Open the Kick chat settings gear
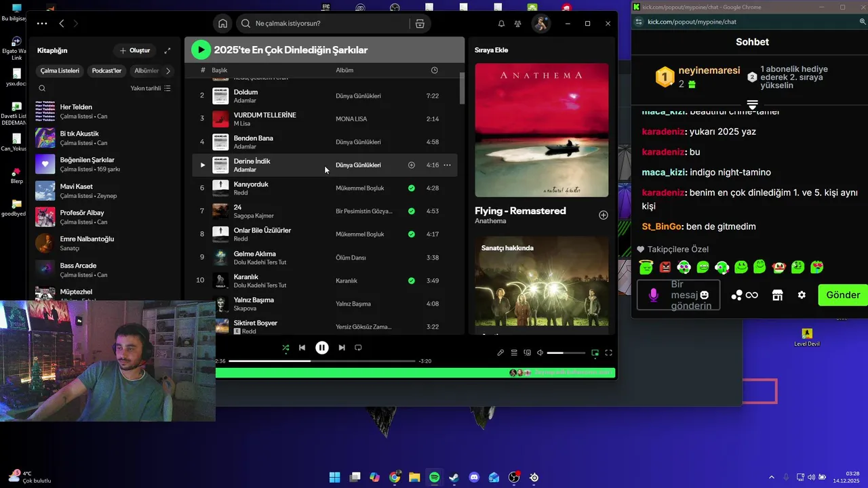The height and width of the screenshot is (488, 868). [802, 295]
